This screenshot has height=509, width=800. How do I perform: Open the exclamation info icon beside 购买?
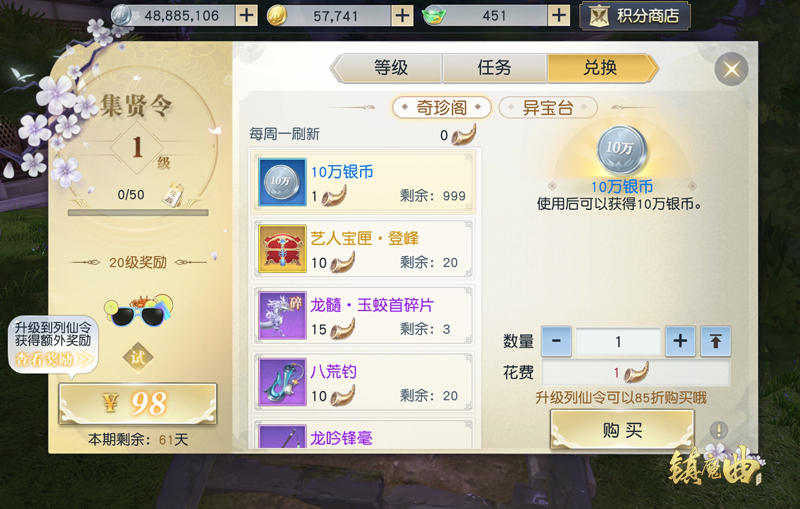tap(719, 430)
